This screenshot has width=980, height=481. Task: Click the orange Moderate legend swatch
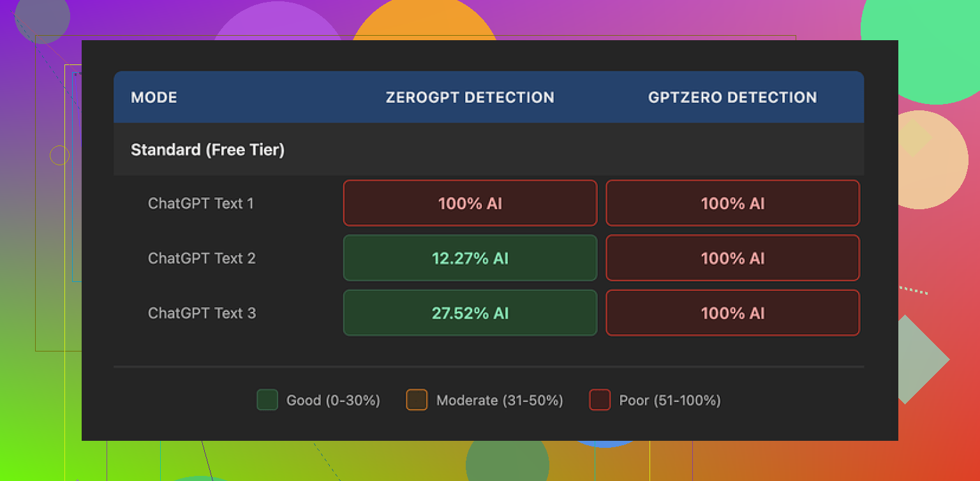[x=417, y=400]
